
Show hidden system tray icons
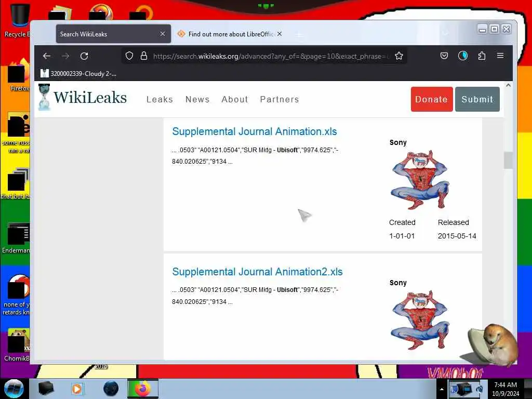pyautogui.click(x=442, y=389)
